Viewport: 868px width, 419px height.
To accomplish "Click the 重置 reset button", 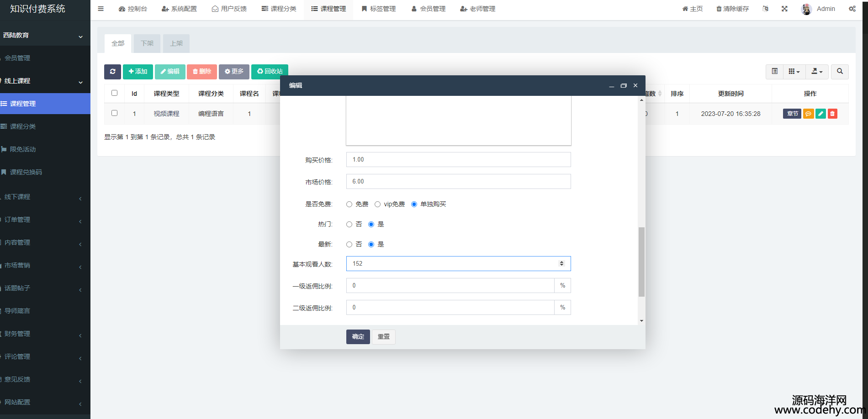I will click(384, 337).
